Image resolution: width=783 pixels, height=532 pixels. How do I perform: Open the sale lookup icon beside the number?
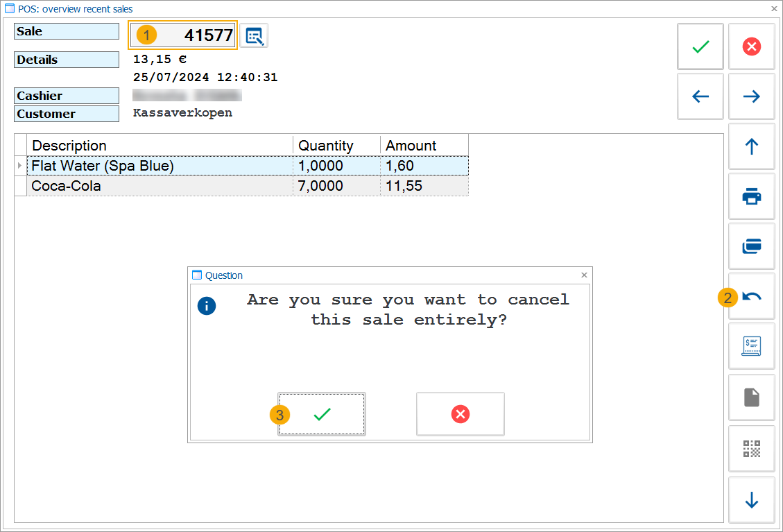click(x=254, y=35)
